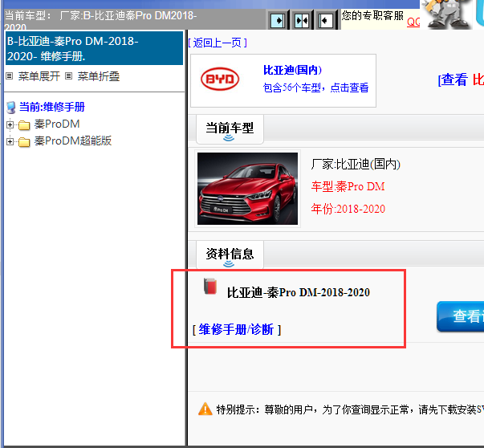Click the red Qin Pro DM car thumbnail

coord(247,189)
